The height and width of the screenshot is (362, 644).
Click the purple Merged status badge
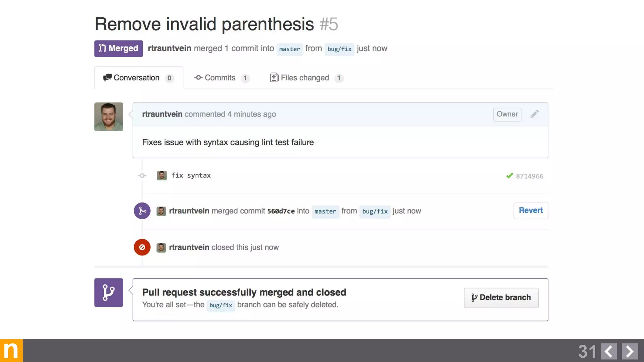(119, 48)
